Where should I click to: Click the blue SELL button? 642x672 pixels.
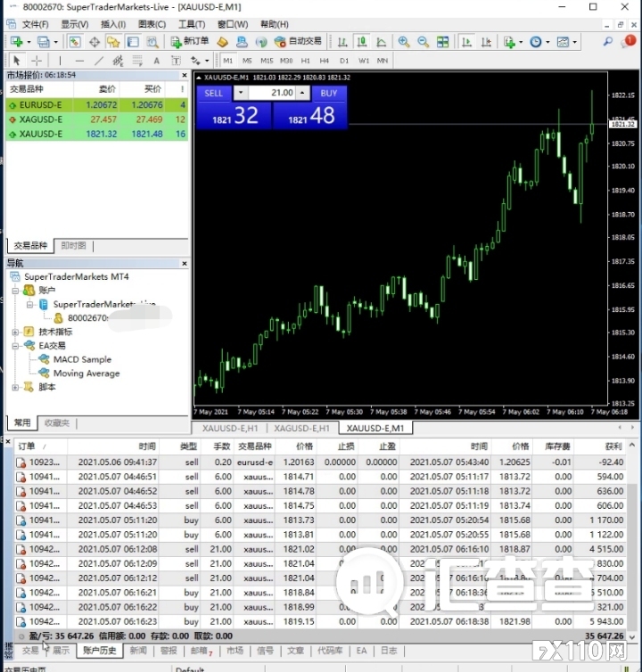pos(214,93)
